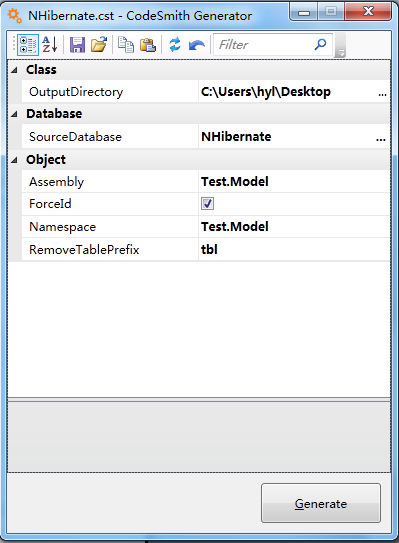Select the Namespace property label
The image size is (399, 543).
(62, 227)
